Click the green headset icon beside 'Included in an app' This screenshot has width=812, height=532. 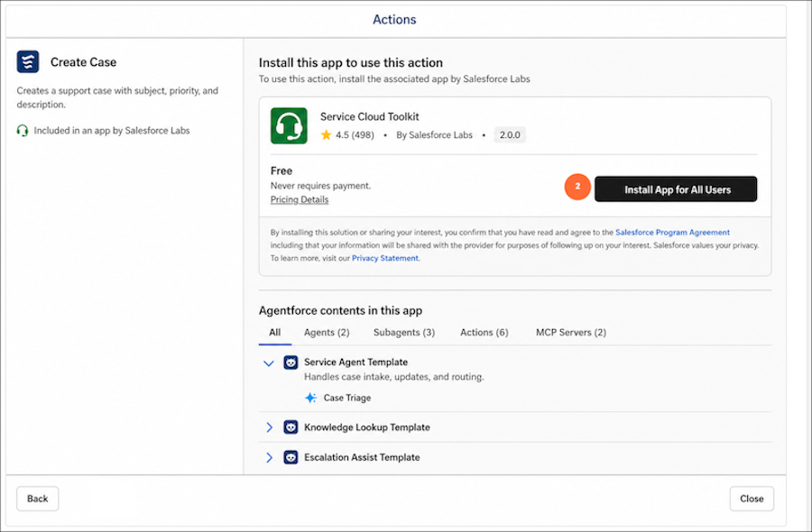tap(23, 131)
